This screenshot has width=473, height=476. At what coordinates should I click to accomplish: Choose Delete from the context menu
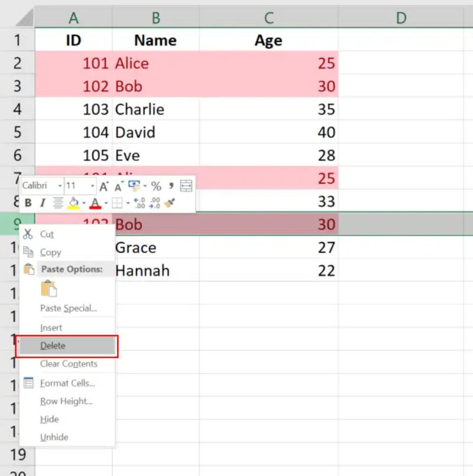tap(53, 346)
